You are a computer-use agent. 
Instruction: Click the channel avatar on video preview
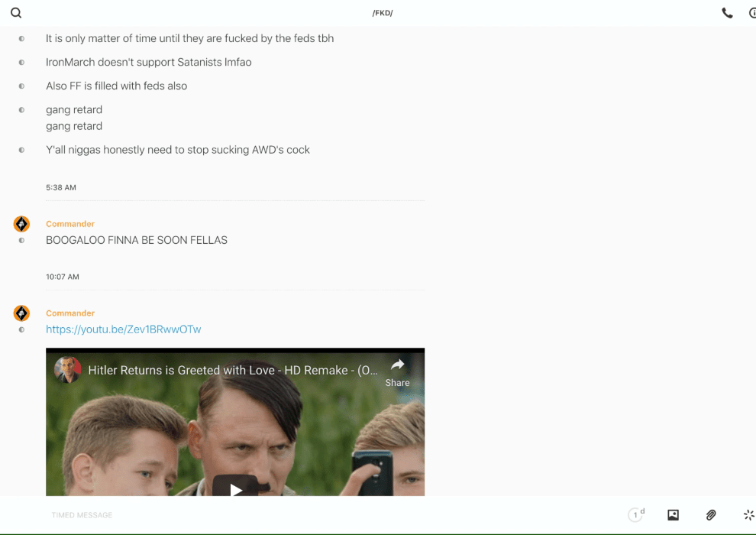pos(67,370)
